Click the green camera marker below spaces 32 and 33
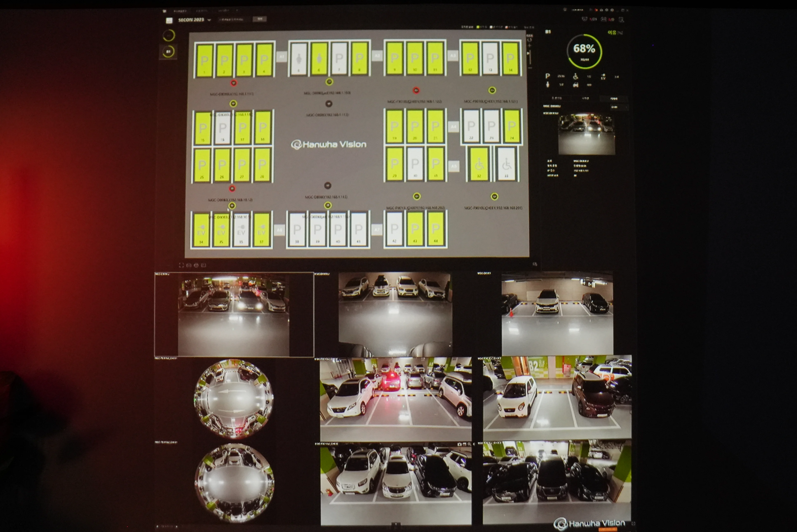This screenshot has width=797, height=532. [495, 196]
